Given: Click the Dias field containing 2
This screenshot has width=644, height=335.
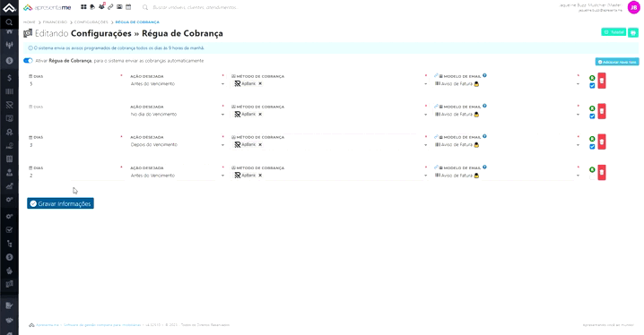Looking at the screenshot, I should [76, 176].
